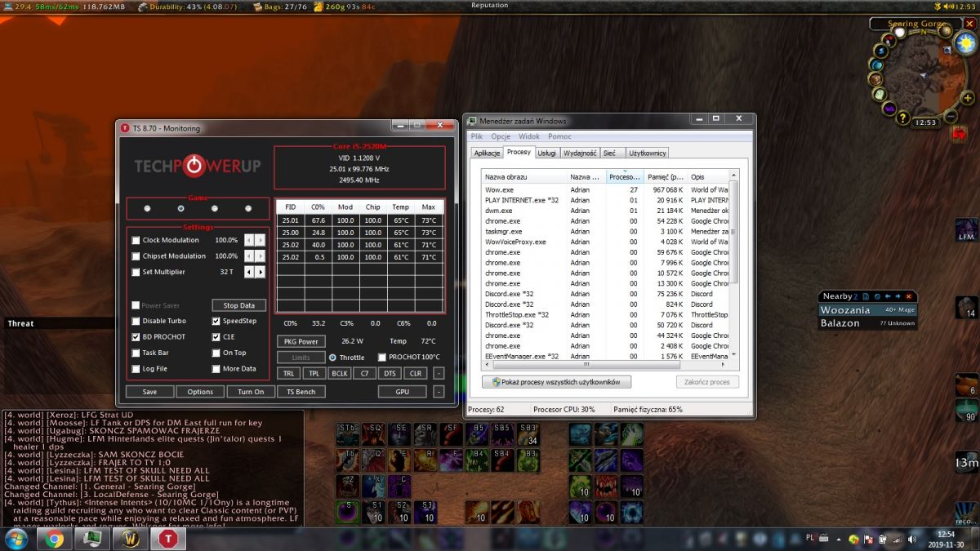Uncheck BD PROCHOT in ThrottleStop
980x551 pixels.
click(x=136, y=336)
